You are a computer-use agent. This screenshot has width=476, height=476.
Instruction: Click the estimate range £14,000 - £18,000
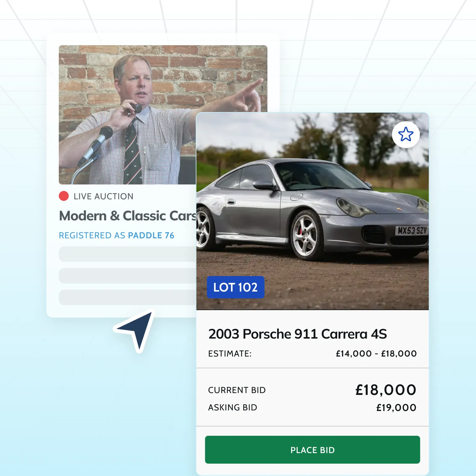(x=376, y=353)
